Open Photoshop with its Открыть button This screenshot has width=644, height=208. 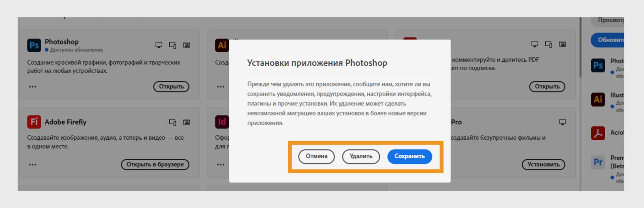click(171, 86)
